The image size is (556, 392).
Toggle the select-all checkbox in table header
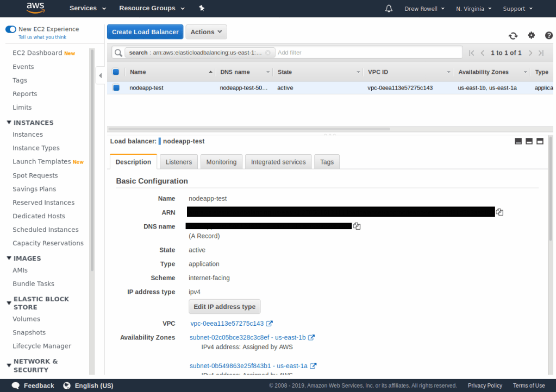(x=116, y=72)
